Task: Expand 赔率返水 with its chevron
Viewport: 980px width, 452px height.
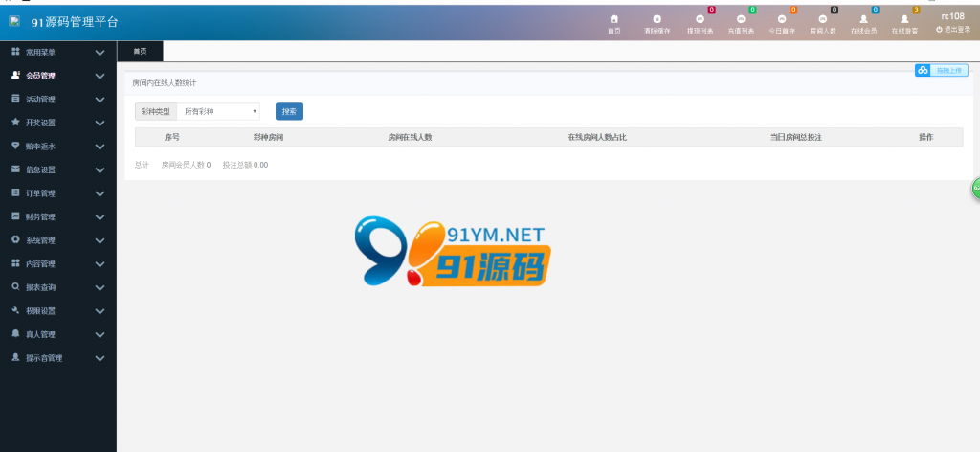Action: coord(100,147)
